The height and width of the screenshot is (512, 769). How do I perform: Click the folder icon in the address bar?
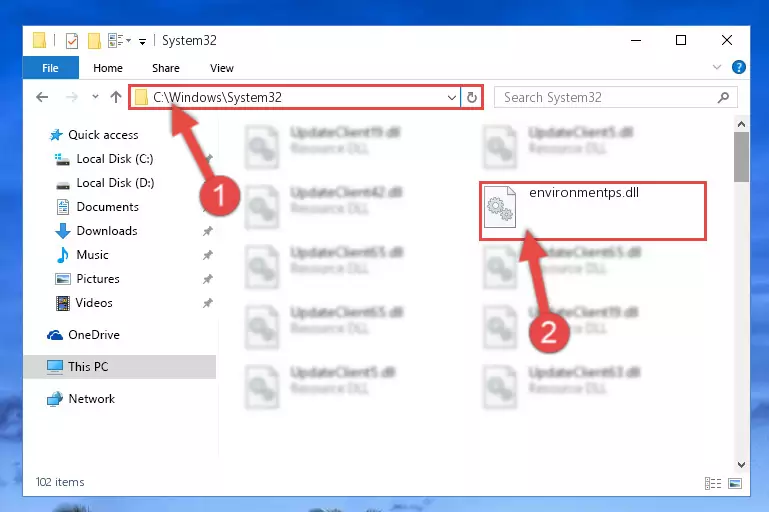tap(141, 97)
